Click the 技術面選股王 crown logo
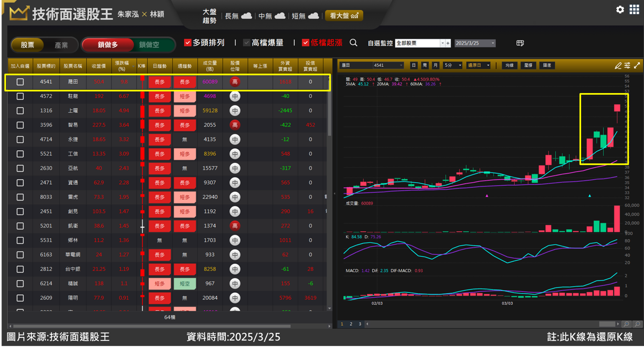The image size is (644, 349). pos(19,13)
